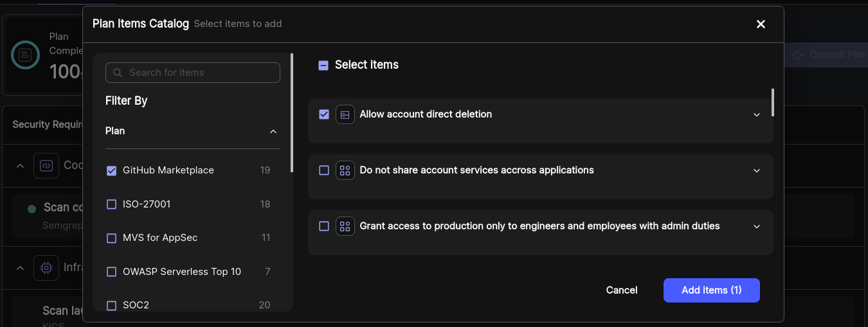Screen dimensions: 868x327
Task: Enable the ISO-27001 plan filter
Action: (x=111, y=204)
